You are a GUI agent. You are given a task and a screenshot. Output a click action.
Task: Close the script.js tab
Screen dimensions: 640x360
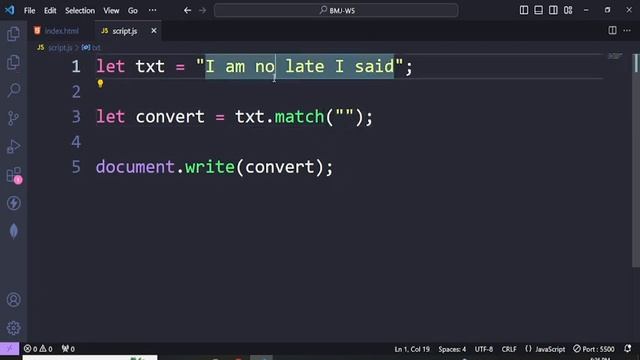tap(154, 31)
